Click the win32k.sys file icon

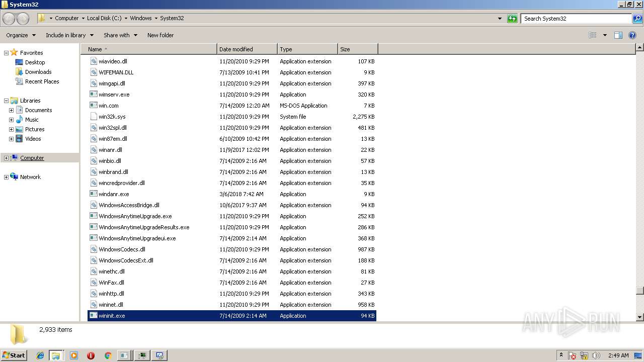tap(93, 117)
